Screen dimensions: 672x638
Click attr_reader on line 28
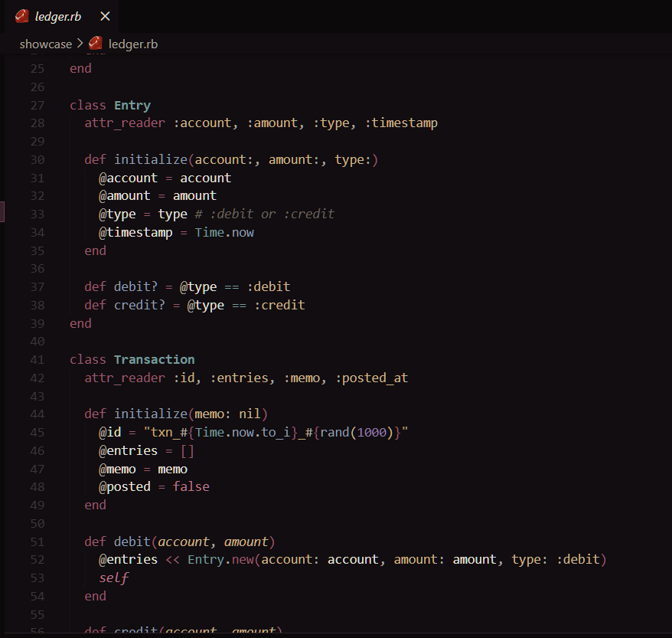125,123
